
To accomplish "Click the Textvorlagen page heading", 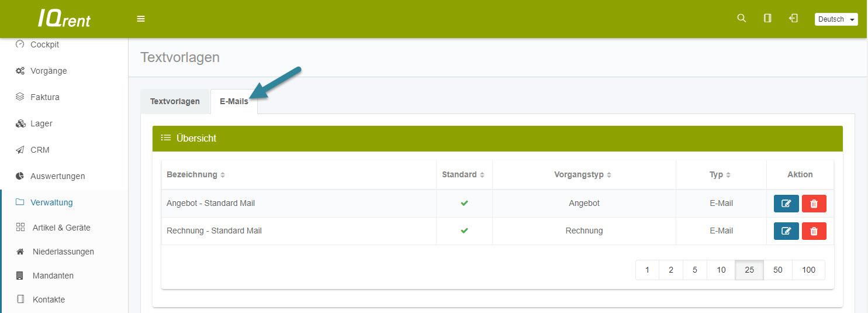I will (x=180, y=57).
